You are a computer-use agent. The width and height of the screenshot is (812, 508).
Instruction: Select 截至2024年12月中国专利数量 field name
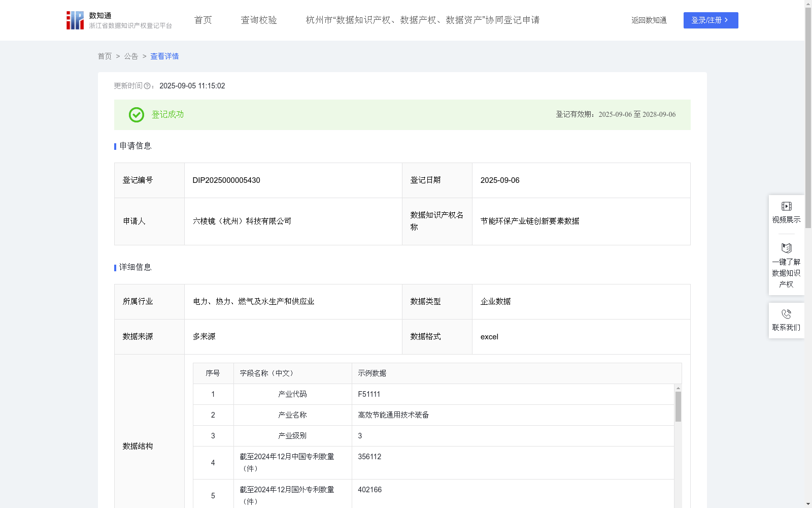click(287, 463)
